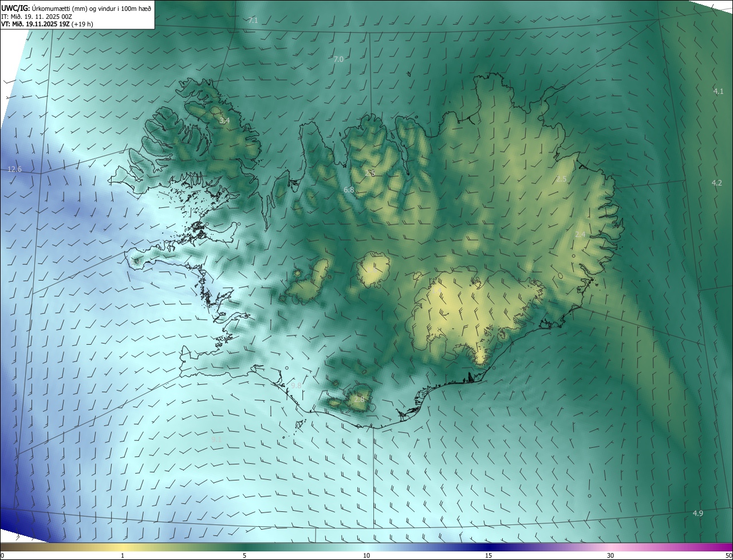Image resolution: width=733 pixels, height=560 pixels.
Task: Click the "10" tick on the color scale
Action: (x=366, y=556)
